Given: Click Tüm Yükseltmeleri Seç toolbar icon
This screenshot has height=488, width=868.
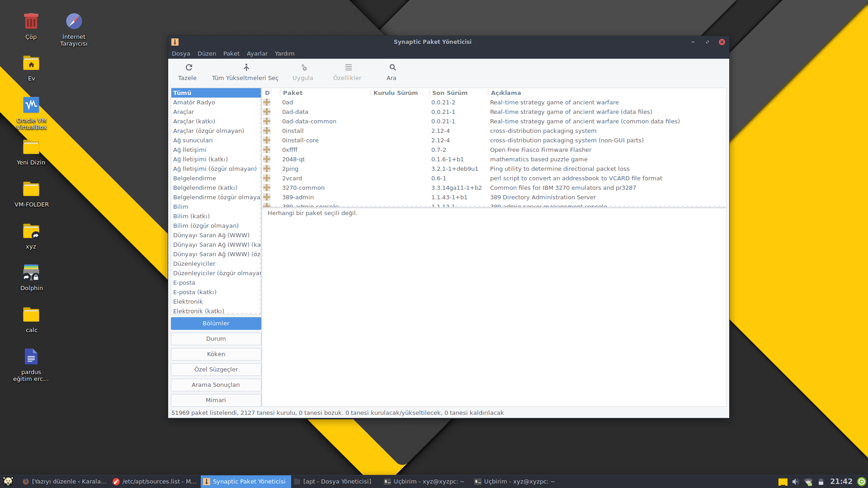Looking at the screenshot, I should point(246,68).
